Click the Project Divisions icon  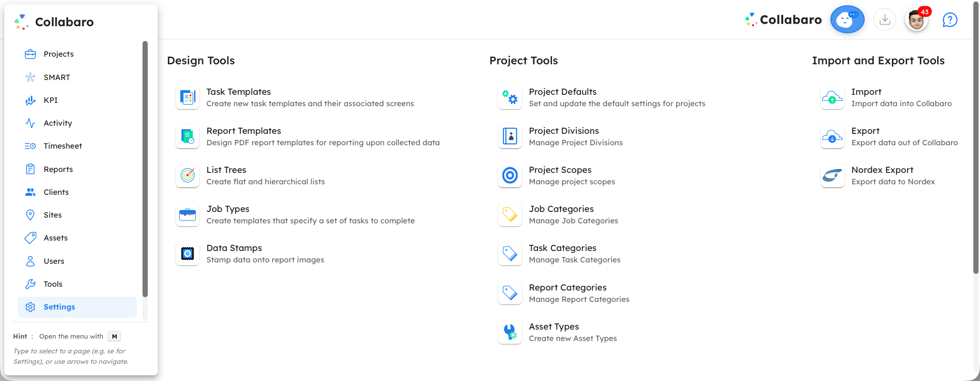510,137
